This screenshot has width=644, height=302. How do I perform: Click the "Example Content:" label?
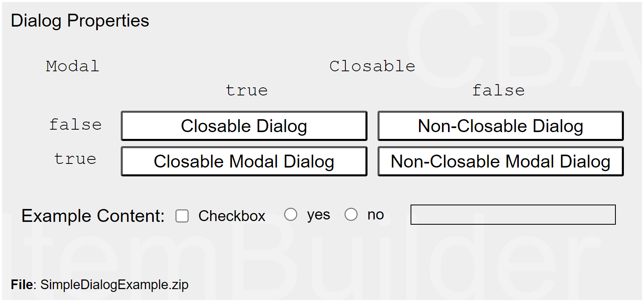click(93, 216)
